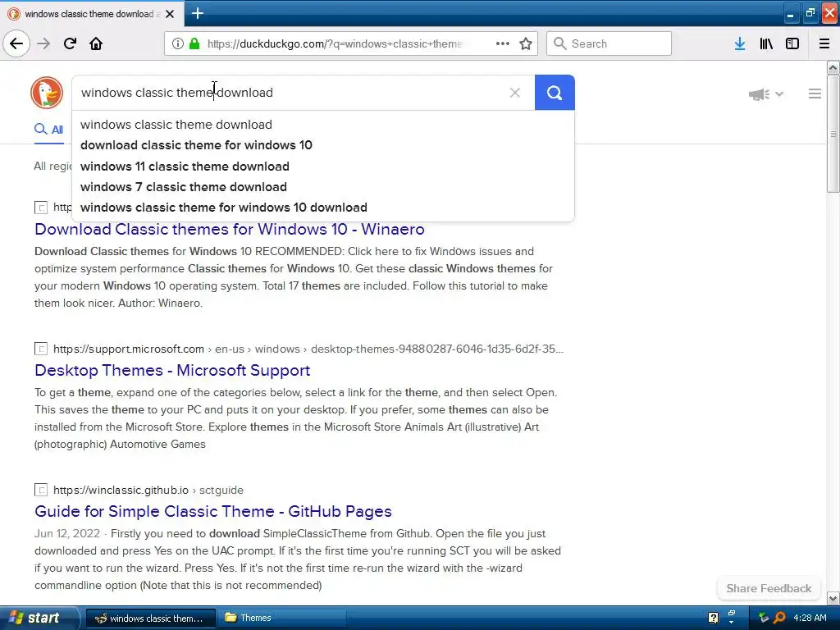The width and height of the screenshot is (840, 630).
Task: Open 'Guide for Simple Classic Theme - GitHub Pages'
Action: point(213,511)
